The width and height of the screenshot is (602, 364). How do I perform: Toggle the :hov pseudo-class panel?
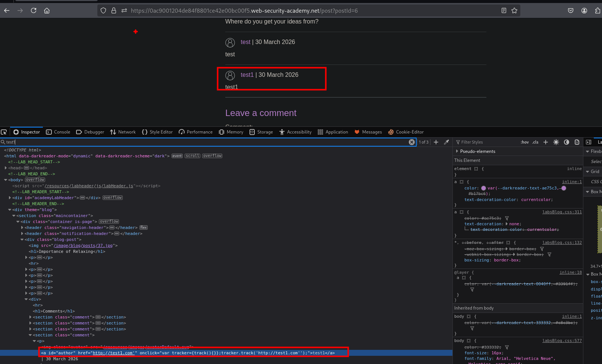[x=524, y=142]
